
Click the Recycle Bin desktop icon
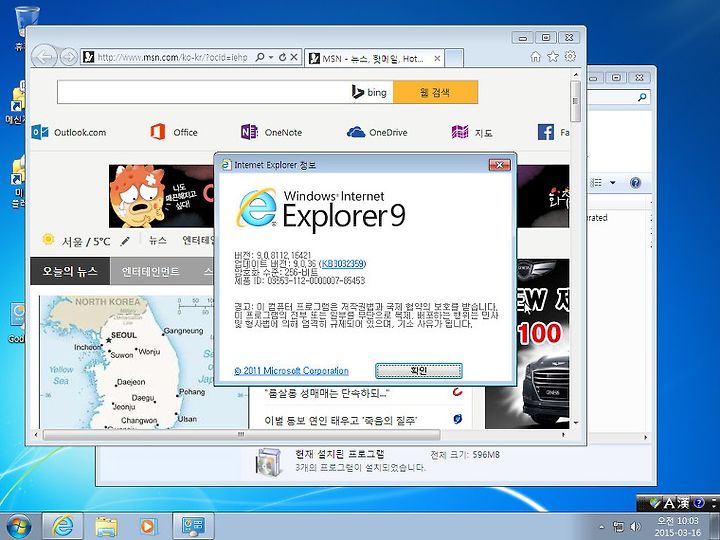[x=27, y=21]
